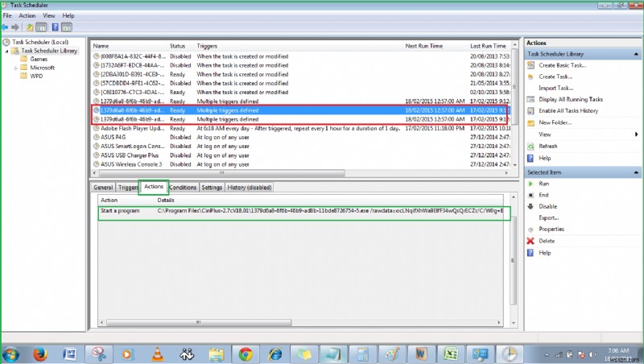
Task: Open the VLC media player taskbar icon
Action: (x=158, y=354)
